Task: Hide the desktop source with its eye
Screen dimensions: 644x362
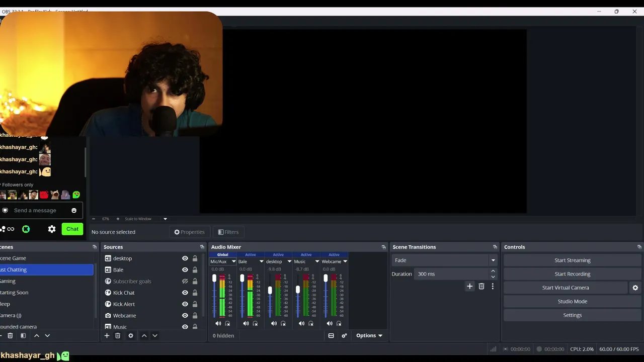Action: coord(185,258)
